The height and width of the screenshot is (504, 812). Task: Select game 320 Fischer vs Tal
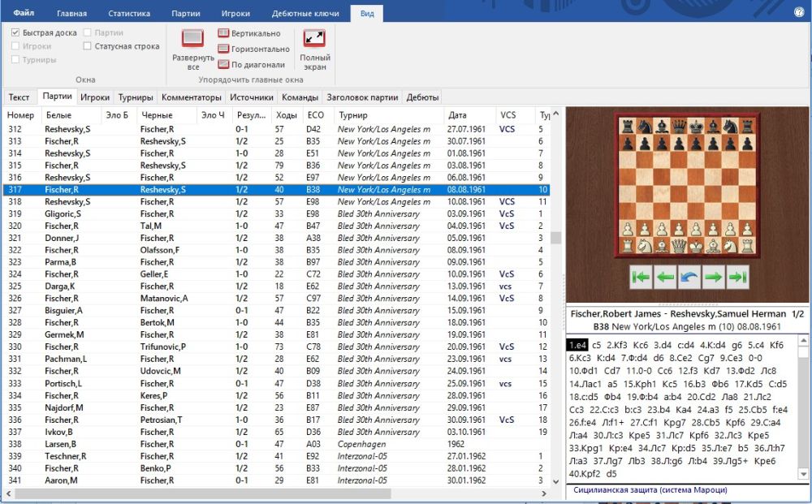162,226
